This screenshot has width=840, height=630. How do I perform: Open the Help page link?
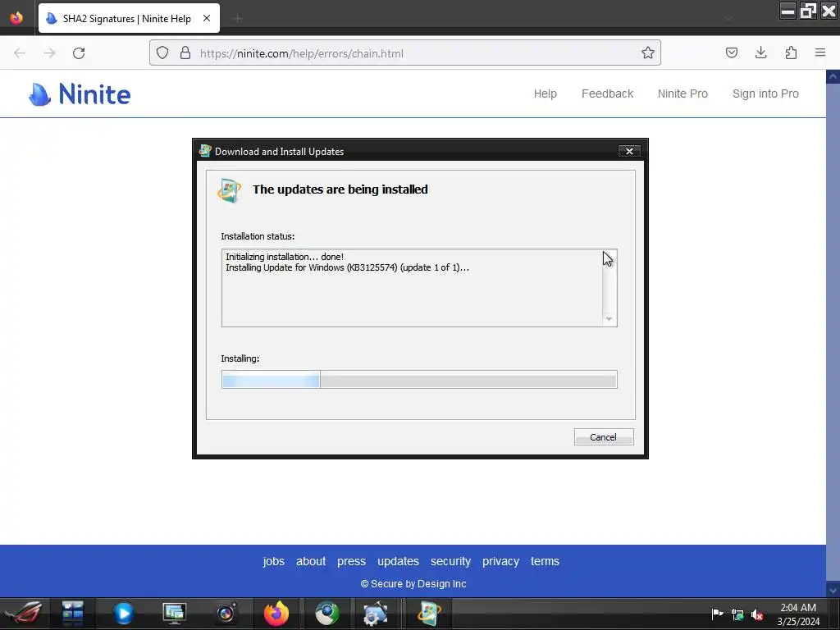click(x=546, y=94)
